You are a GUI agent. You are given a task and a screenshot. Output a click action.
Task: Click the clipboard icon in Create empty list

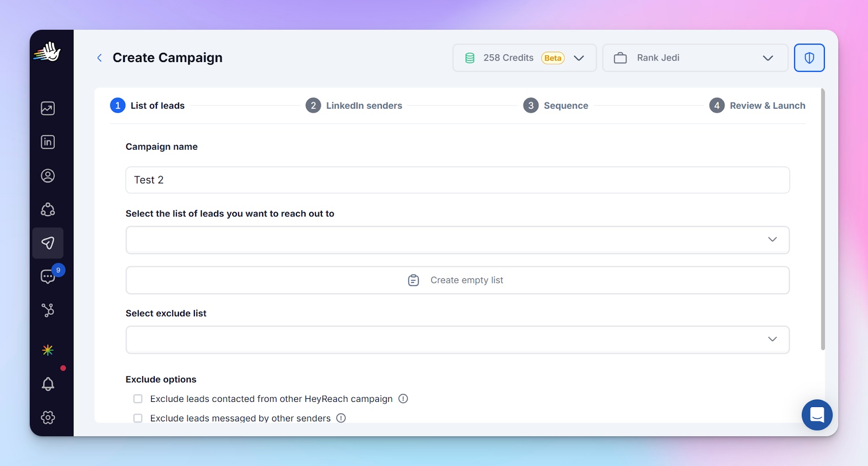click(413, 280)
